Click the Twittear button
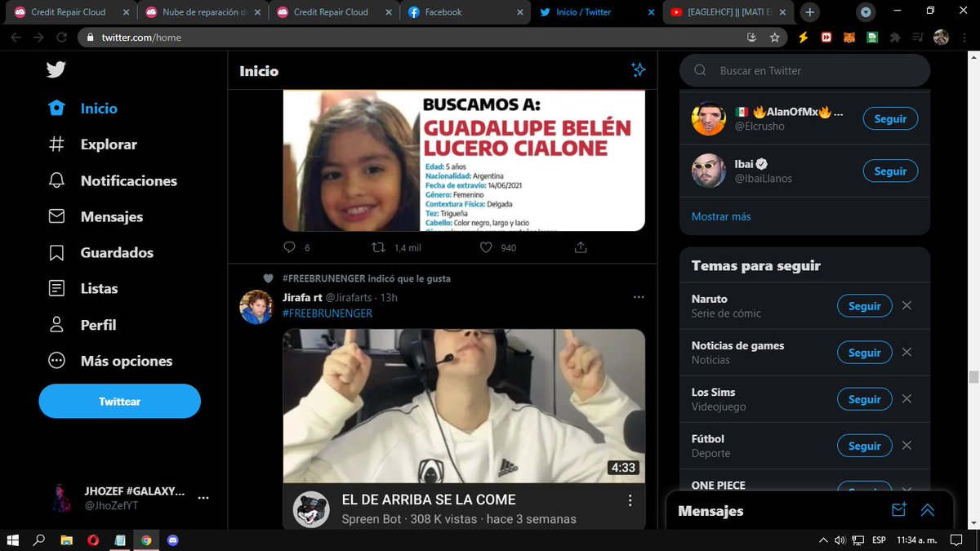Screen dimensions: 980x551 tap(119, 402)
